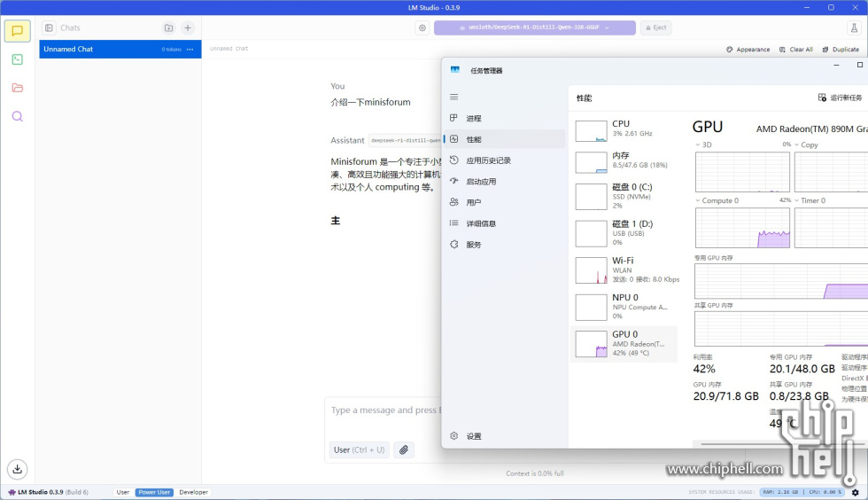Focus the message input field
This screenshot has height=500, width=868.
[384, 410]
